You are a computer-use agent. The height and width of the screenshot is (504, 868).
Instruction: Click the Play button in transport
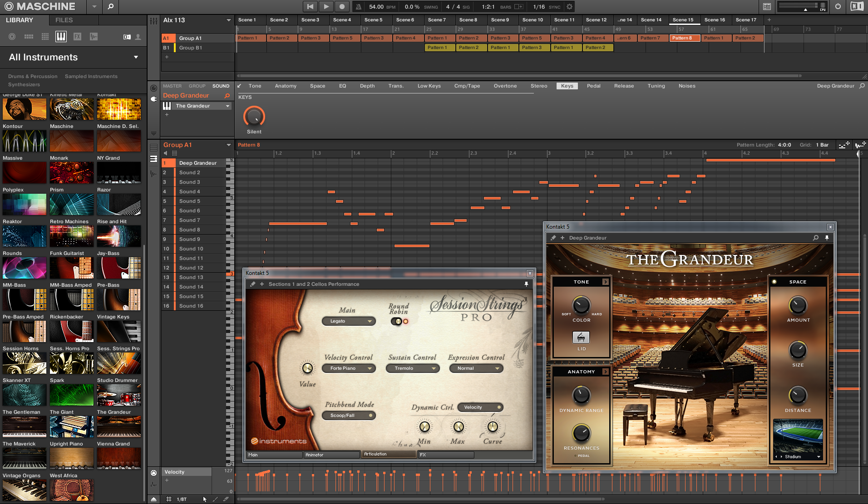click(x=326, y=6)
